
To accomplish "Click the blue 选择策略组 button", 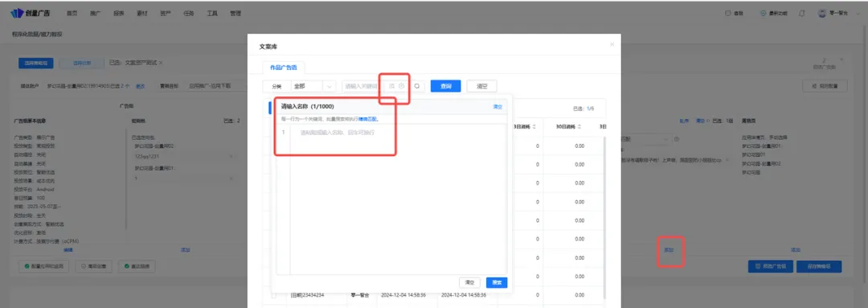I will [36, 64].
